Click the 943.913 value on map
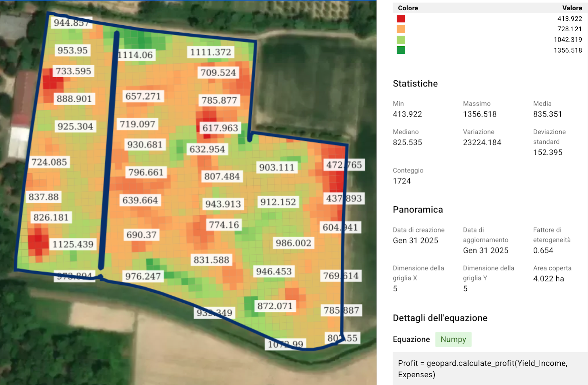This screenshot has width=588, height=385. [x=223, y=204]
